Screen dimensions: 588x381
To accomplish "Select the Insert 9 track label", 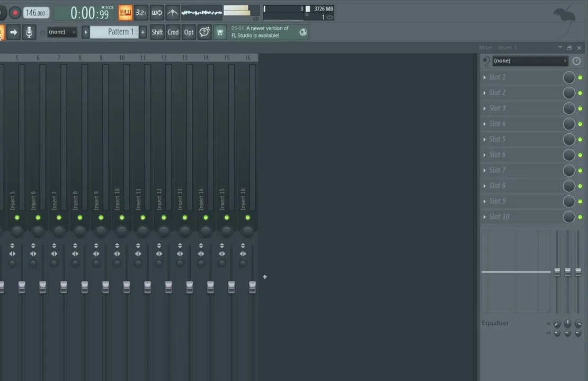I will click(96, 201).
